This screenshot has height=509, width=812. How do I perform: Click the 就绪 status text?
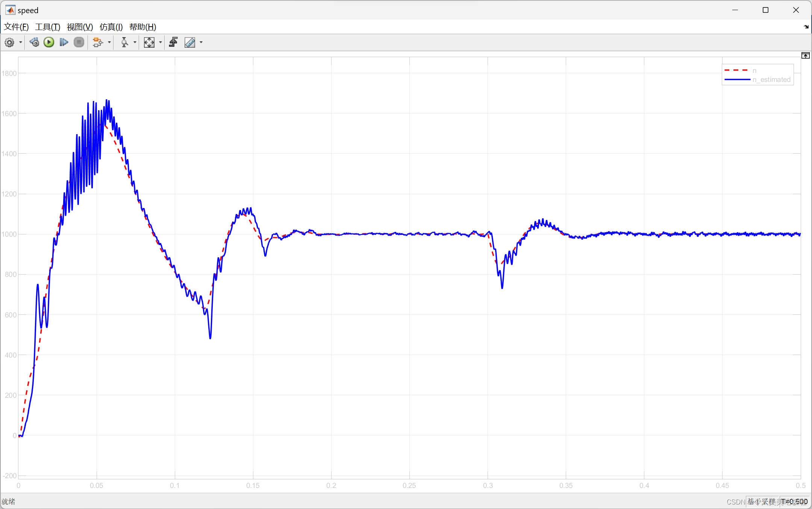point(8,501)
